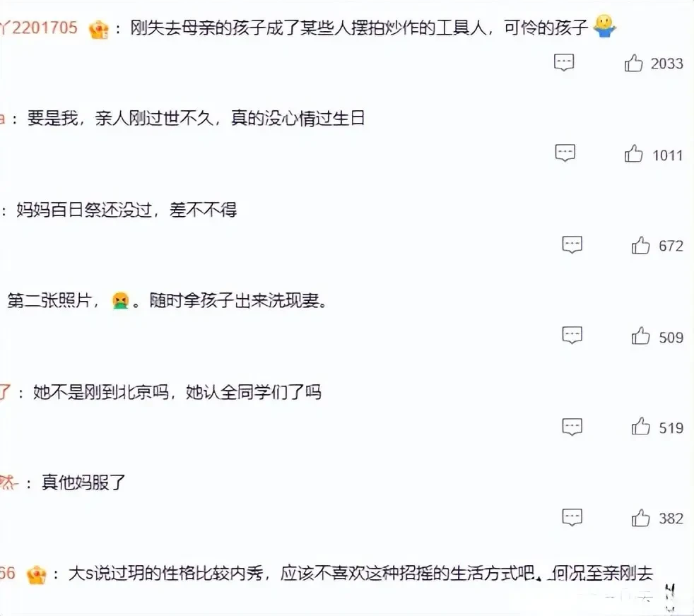Reply to the 1011-like birthday comment
This screenshot has height=616, width=694.
[x=565, y=153]
